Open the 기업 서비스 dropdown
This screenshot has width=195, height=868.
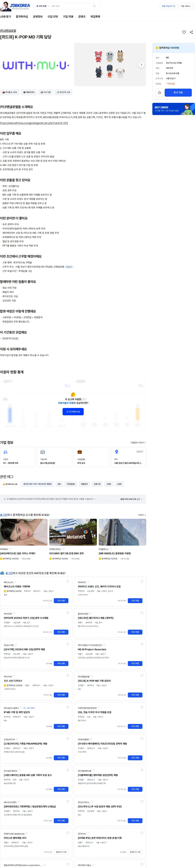click(187, 6)
